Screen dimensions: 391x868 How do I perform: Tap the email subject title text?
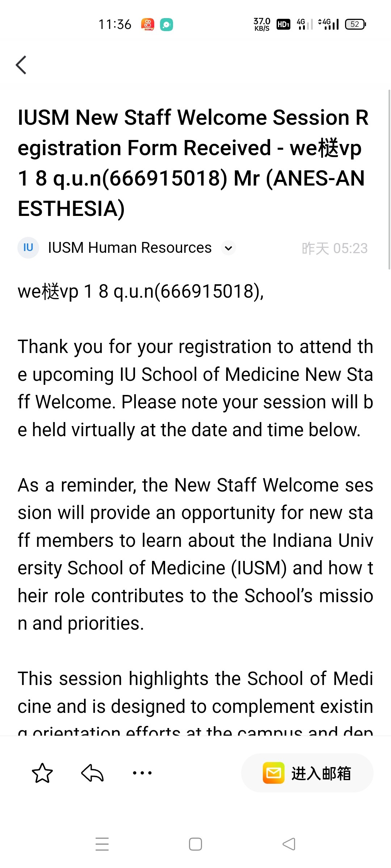click(x=193, y=163)
